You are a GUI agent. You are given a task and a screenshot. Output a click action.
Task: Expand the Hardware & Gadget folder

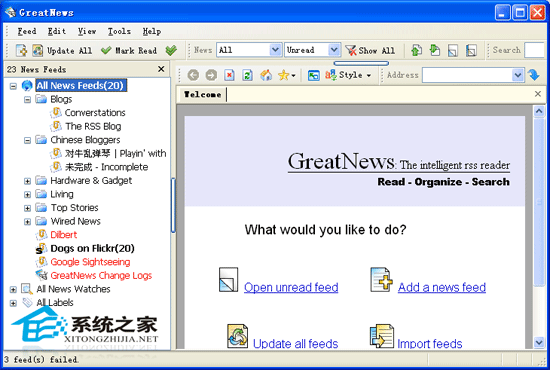tap(27, 181)
